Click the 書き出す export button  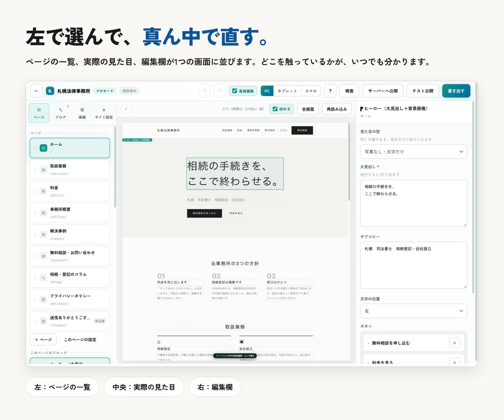point(456,91)
